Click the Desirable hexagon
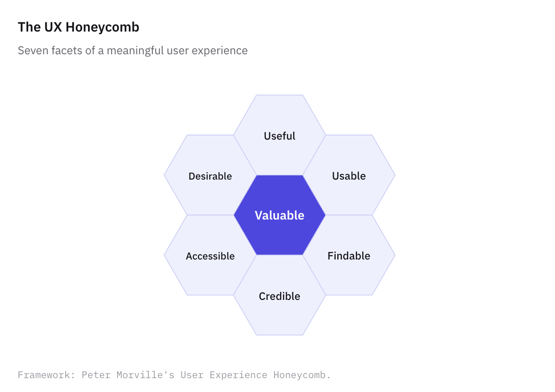Viewport: 555px width, 392px height. tap(210, 175)
